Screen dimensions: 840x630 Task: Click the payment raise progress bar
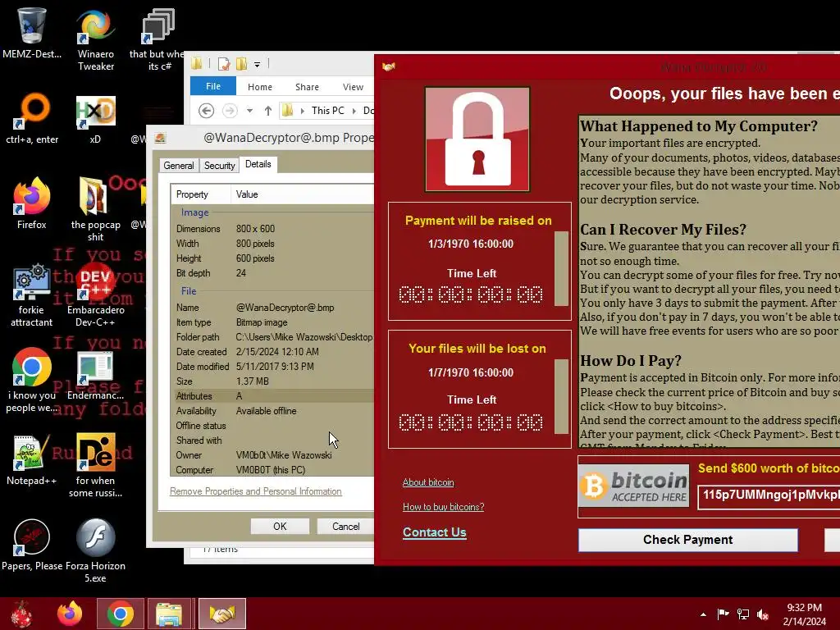[561, 268]
